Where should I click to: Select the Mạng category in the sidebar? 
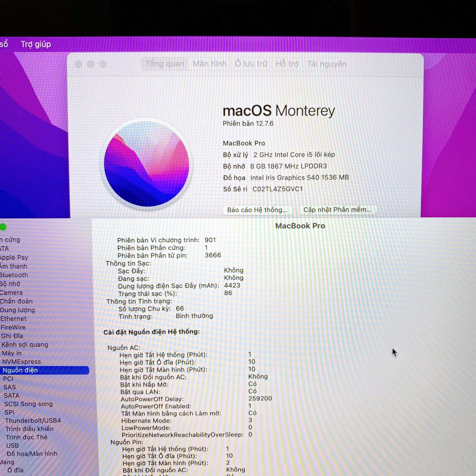(7, 462)
